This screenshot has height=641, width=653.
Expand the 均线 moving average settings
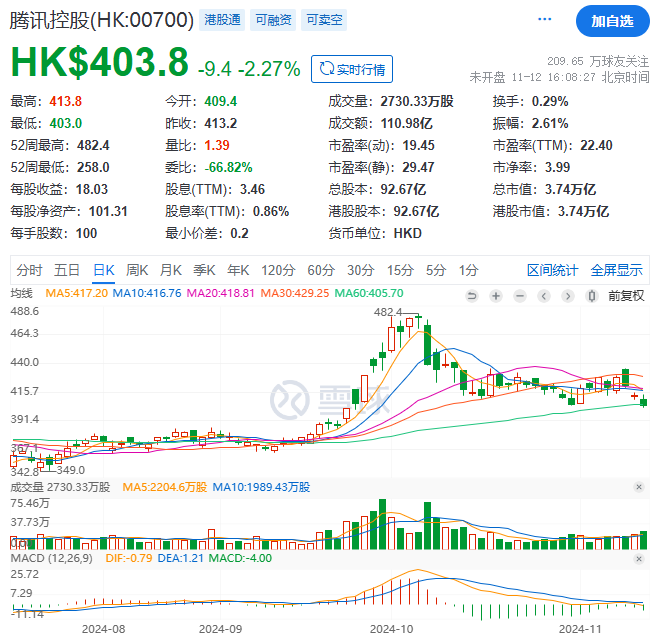[21, 294]
